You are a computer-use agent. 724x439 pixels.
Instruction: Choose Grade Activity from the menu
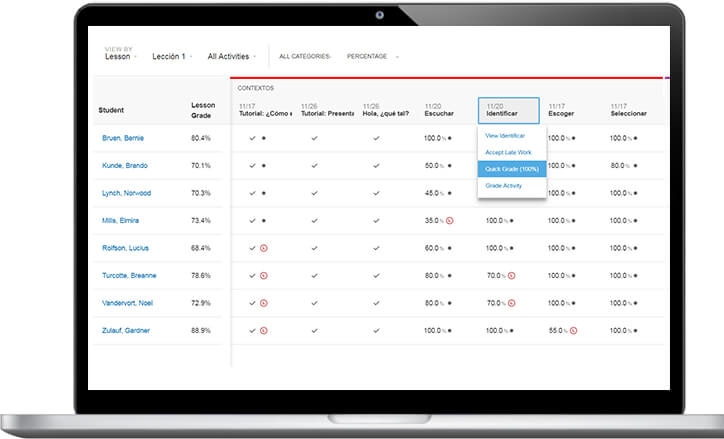pos(505,185)
